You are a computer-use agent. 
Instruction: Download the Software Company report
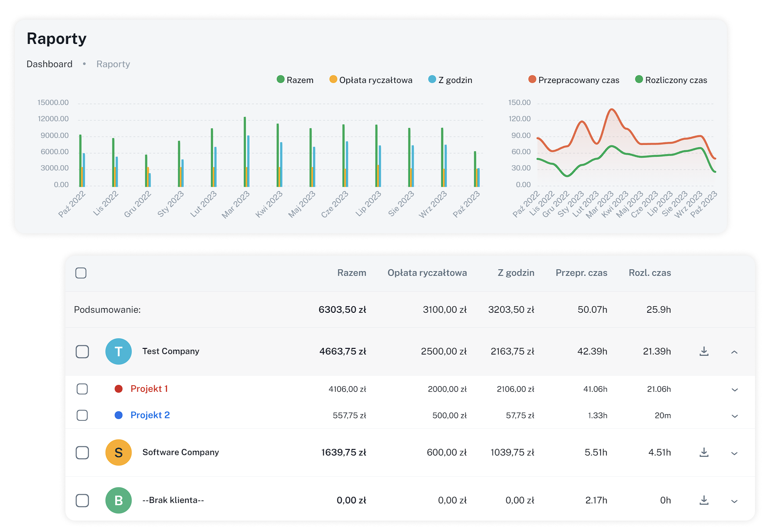(704, 452)
